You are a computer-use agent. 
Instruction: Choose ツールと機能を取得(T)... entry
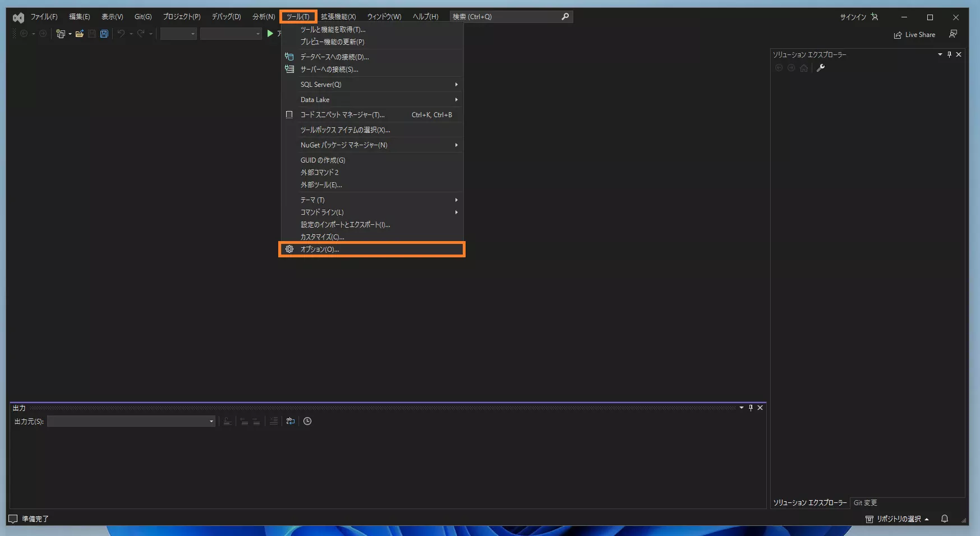[372, 30]
